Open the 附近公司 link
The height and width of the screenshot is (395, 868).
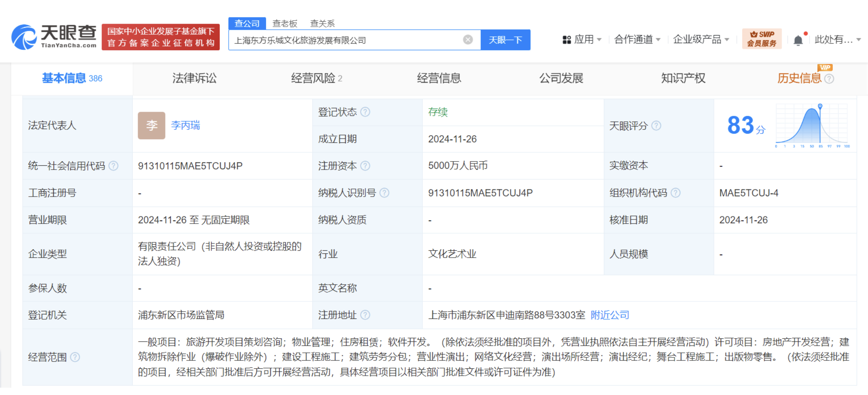pos(609,315)
